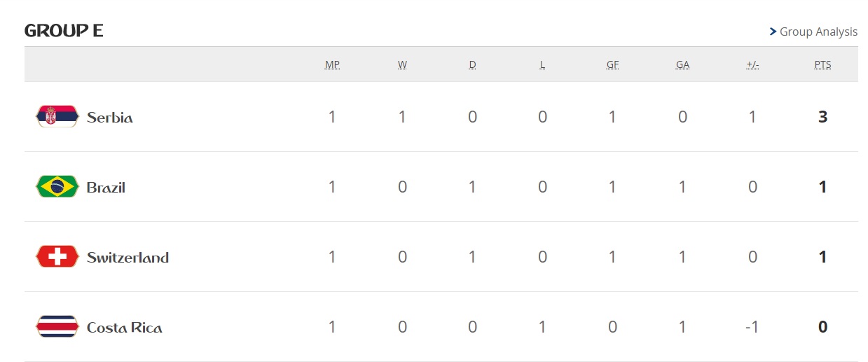The width and height of the screenshot is (868, 362).
Task: Click the MP column header
Action: [332, 64]
